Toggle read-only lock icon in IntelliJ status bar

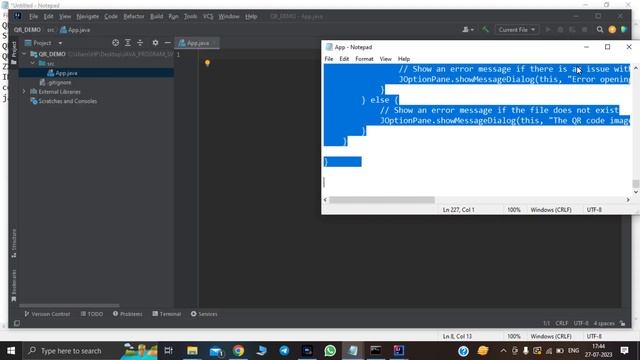[x=622, y=323]
